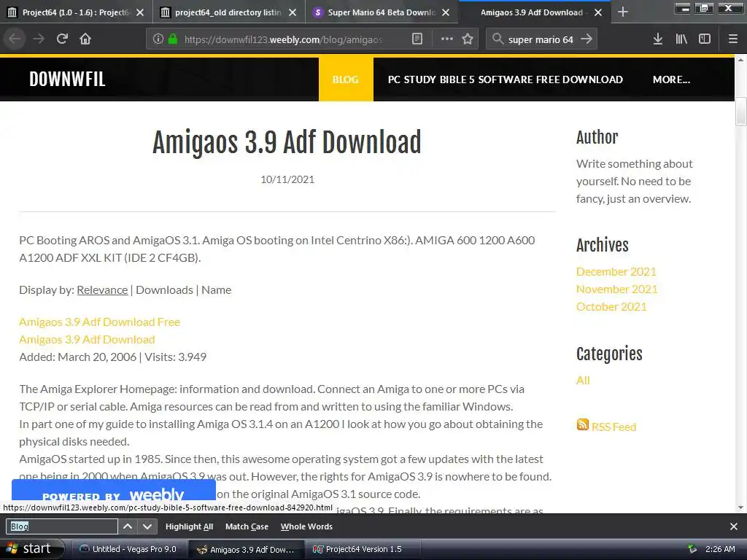The height and width of the screenshot is (560, 747).
Task: Select the BLOG navigation item
Action: pos(346,79)
